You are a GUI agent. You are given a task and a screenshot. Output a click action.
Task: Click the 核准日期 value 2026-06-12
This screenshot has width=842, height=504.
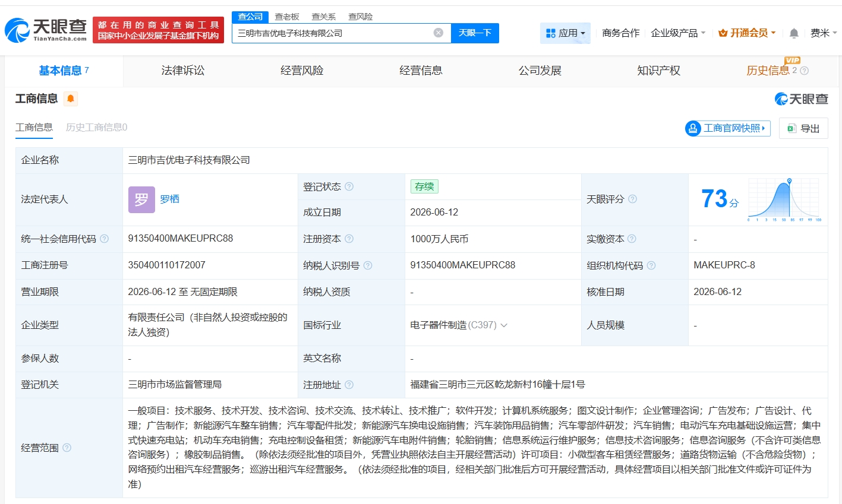click(x=718, y=292)
